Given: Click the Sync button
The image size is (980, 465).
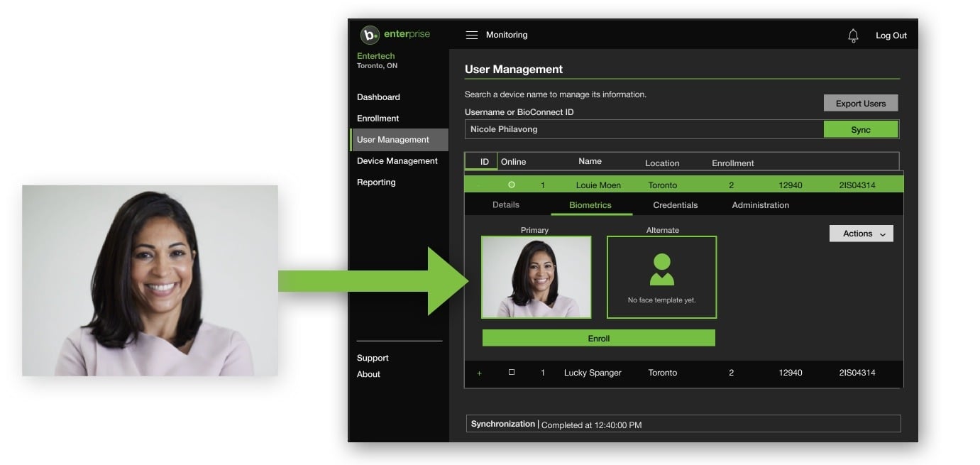Looking at the screenshot, I should point(861,129).
